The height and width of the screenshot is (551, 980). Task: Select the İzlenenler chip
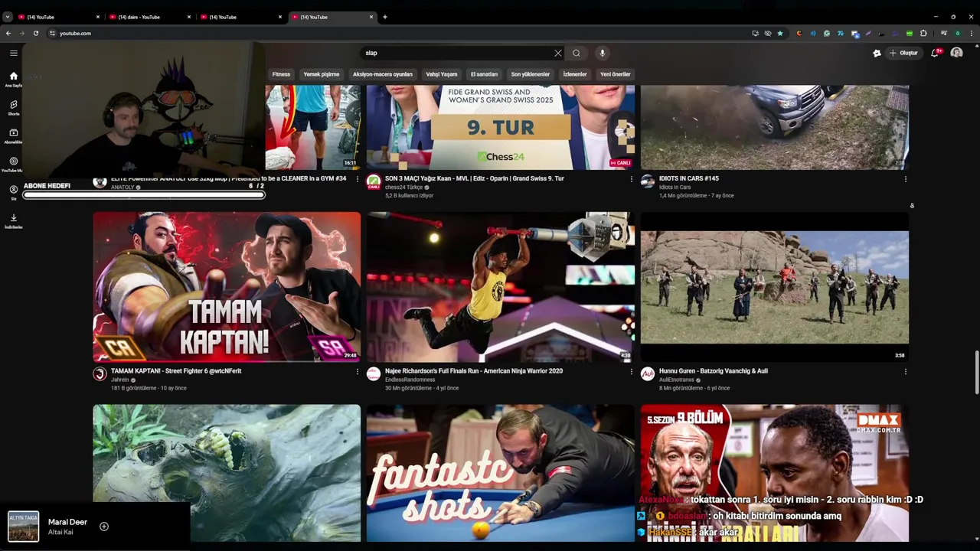575,74
